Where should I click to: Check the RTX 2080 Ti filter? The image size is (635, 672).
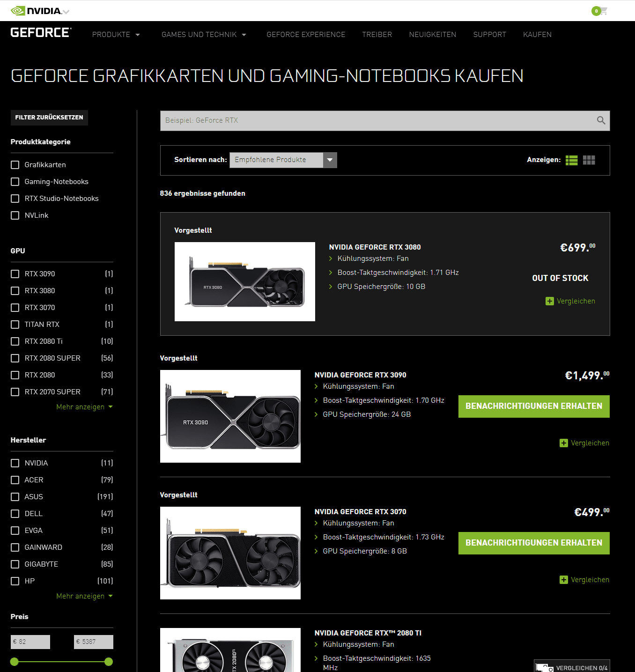click(15, 341)
